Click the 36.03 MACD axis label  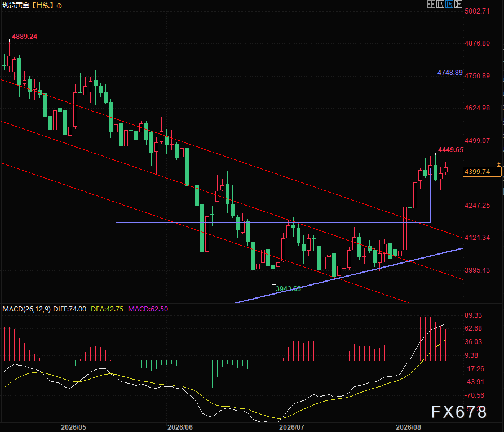tap(474, 342)
